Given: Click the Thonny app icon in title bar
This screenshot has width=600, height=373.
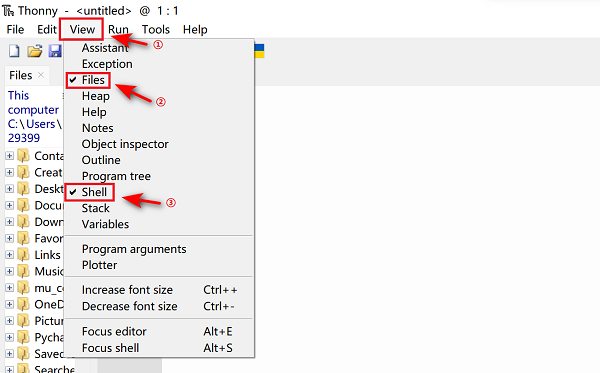Looking at the screenshot, I should [x=8, y=11].
